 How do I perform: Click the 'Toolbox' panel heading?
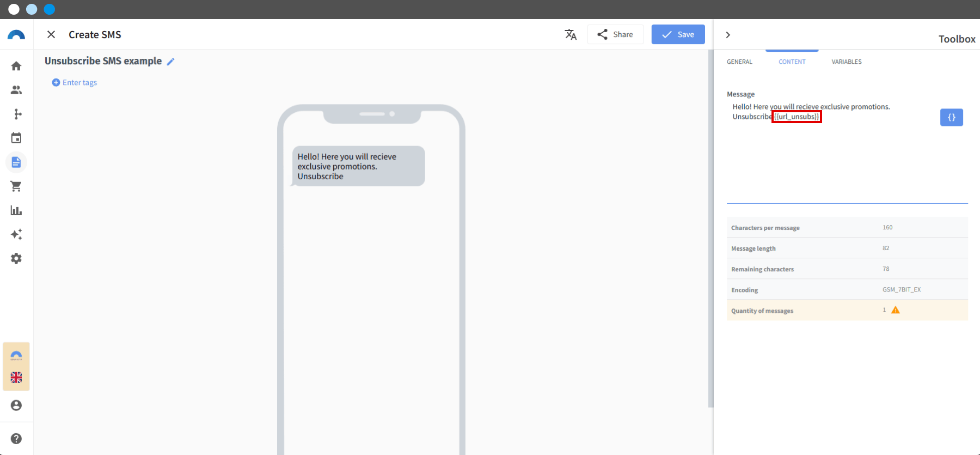coord(957,39)
